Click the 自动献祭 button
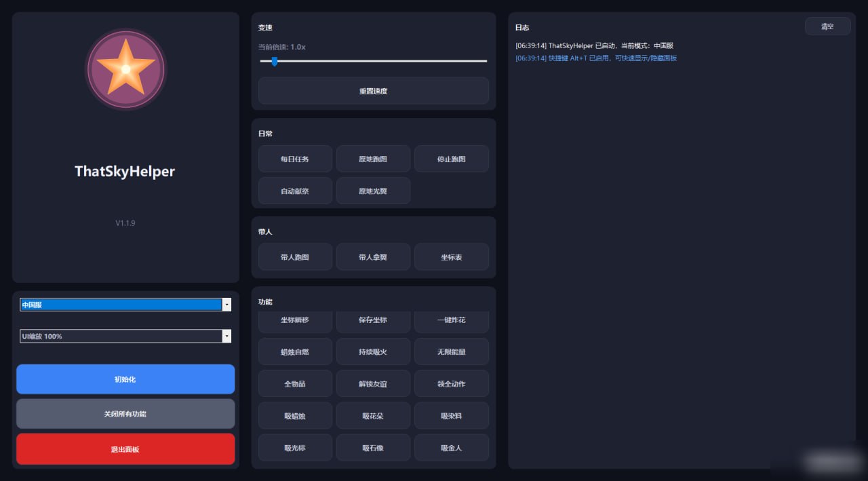Viewport: 868px width, 481px height. coord(295,191)
